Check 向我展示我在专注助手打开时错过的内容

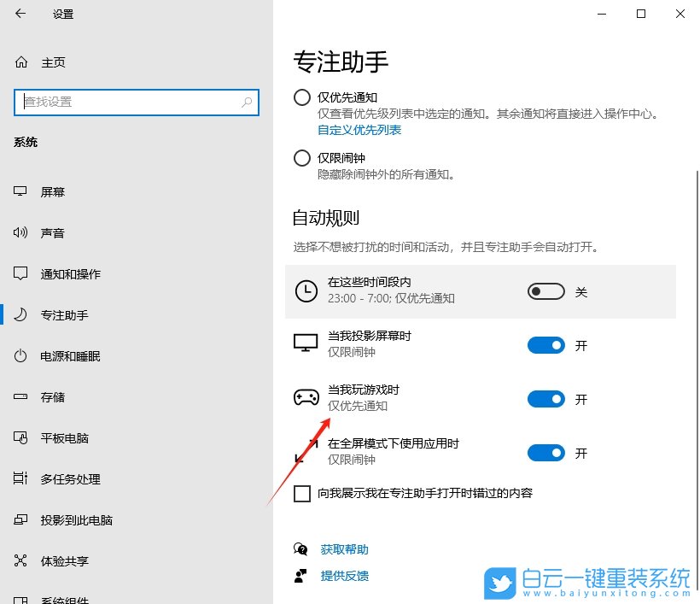301,493
